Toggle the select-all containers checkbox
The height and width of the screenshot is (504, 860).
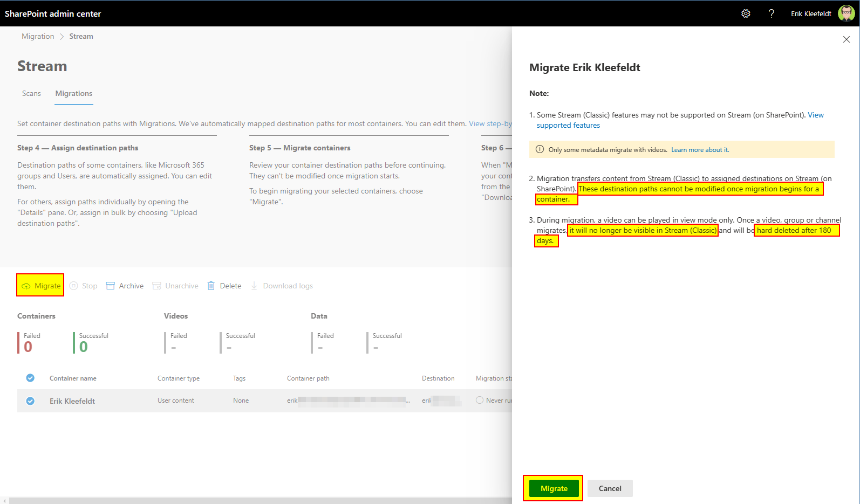pos(30,378)
